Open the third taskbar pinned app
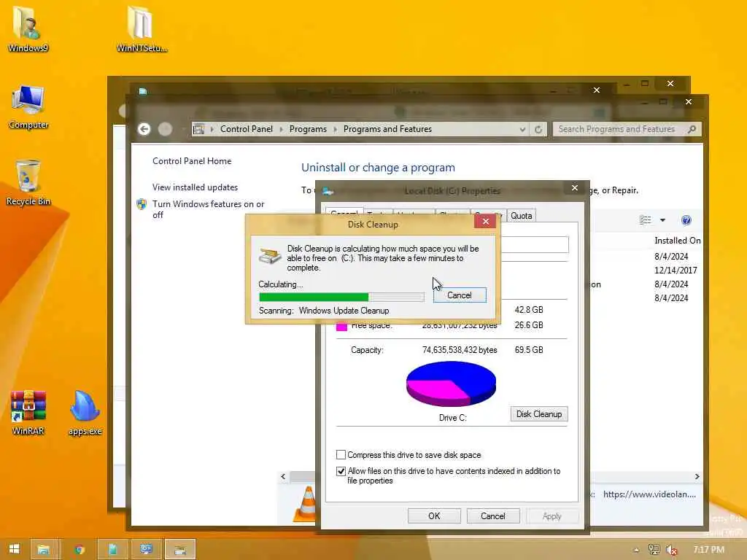This screenshot has height=560, width=747. pyautogui.click(x=112, y=549)
